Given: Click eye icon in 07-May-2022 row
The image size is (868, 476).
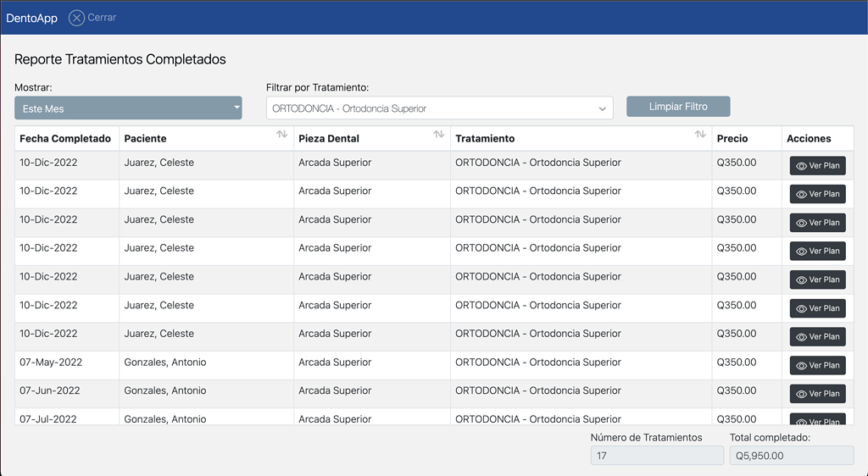Looking at the screenshot, I should 801,365.
